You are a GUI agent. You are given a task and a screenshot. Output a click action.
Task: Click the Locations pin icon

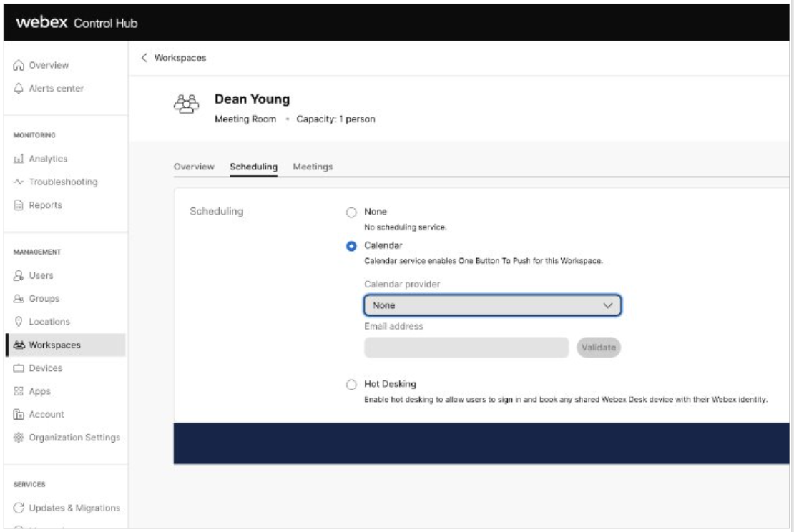[x=19, y=322]
